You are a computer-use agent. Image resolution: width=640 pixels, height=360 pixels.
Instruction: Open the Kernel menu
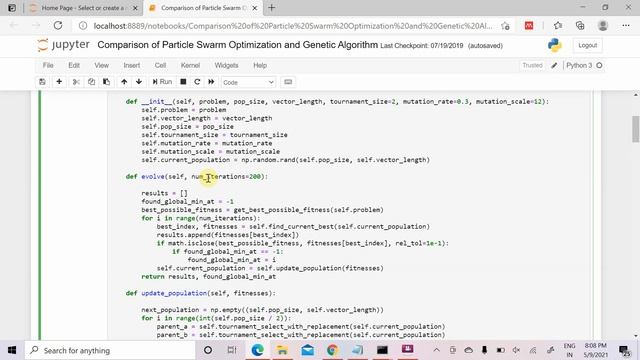[x=190, y=65]
